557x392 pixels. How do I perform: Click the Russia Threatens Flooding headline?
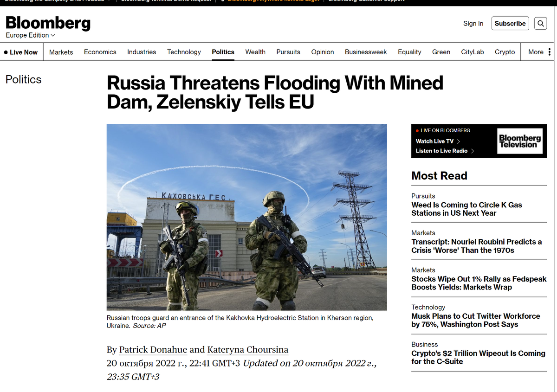(x=275, y=92)
